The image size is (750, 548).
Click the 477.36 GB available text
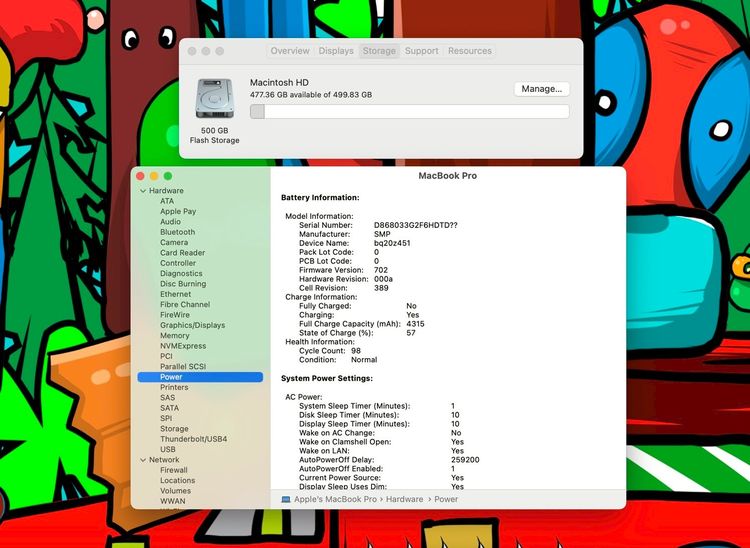tap(311, 95)
